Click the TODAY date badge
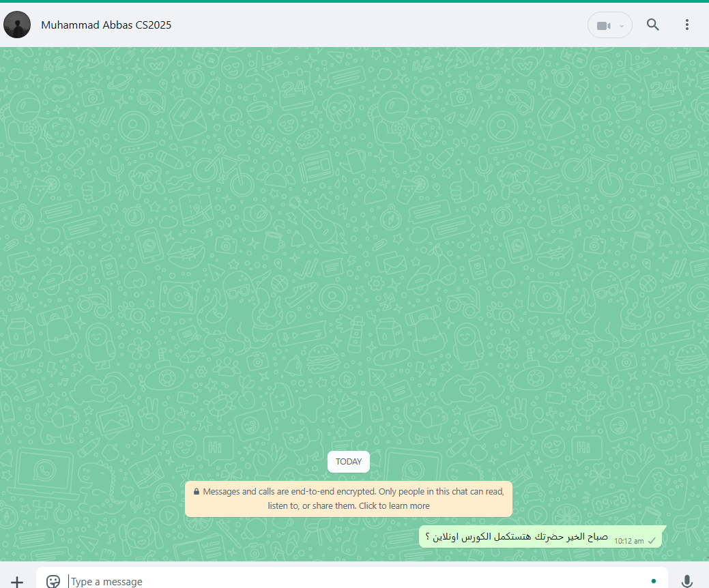The height and width of the screenshot is (588, 709). pos(349,461)
